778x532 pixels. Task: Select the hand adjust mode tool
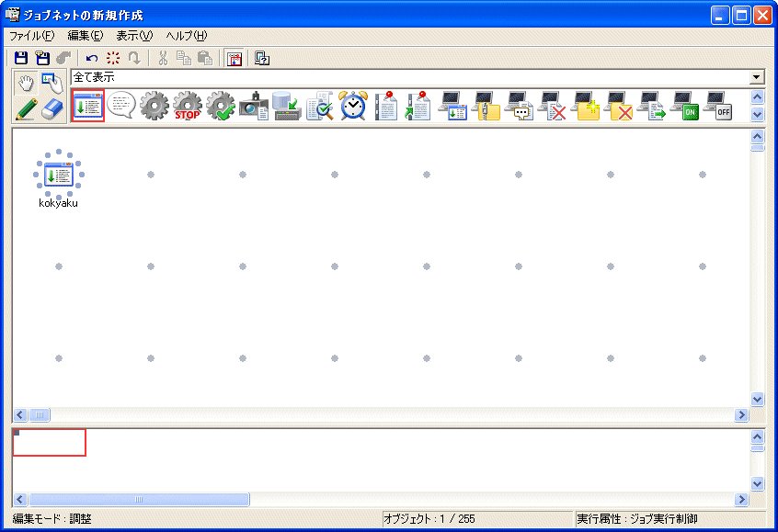26,84
